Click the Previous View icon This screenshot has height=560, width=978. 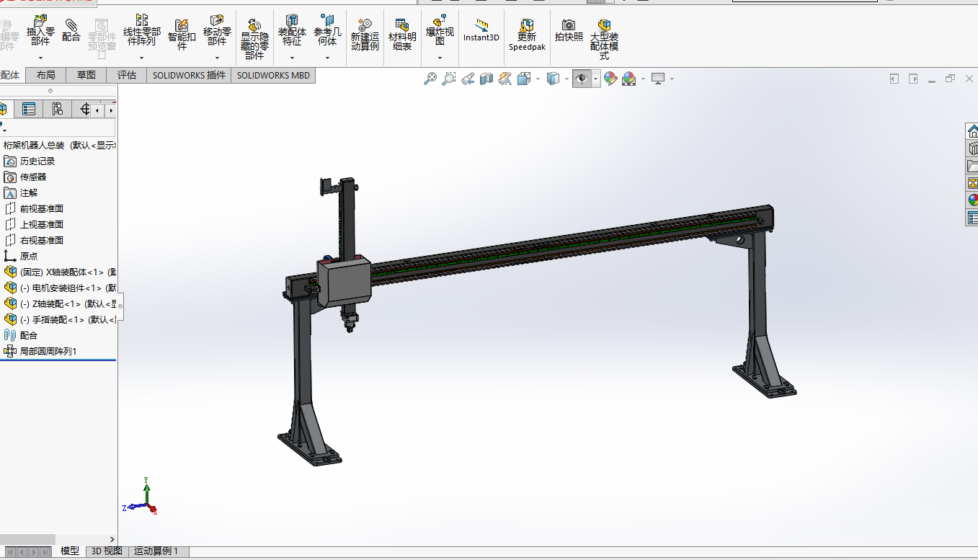tap(468, 79)
